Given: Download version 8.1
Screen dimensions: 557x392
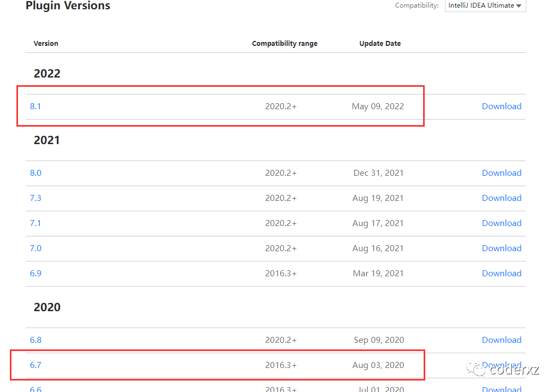Looking at the screenshot, I should click(502, 106).
